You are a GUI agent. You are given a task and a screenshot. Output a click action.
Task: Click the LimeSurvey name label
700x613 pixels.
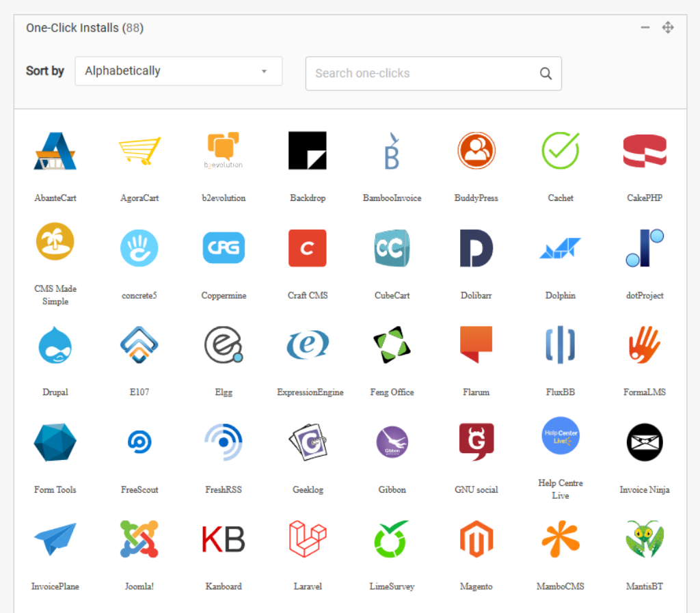pos(392,586)
